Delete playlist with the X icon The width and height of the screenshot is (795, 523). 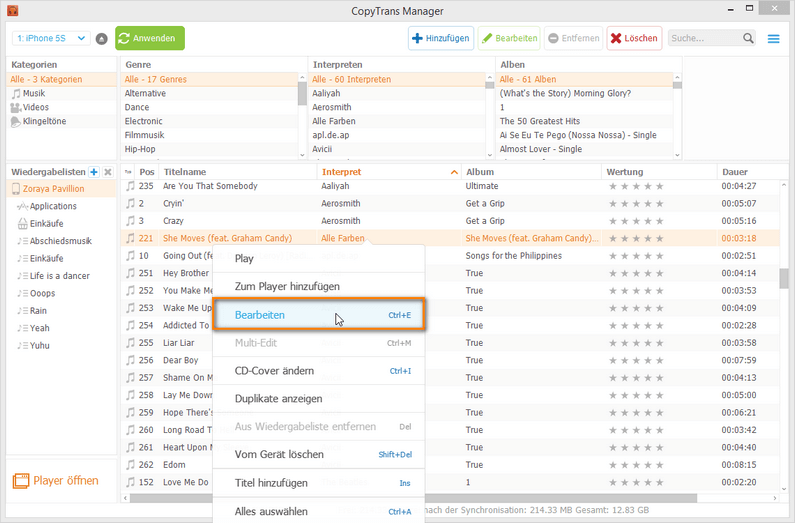coord(107,172)
